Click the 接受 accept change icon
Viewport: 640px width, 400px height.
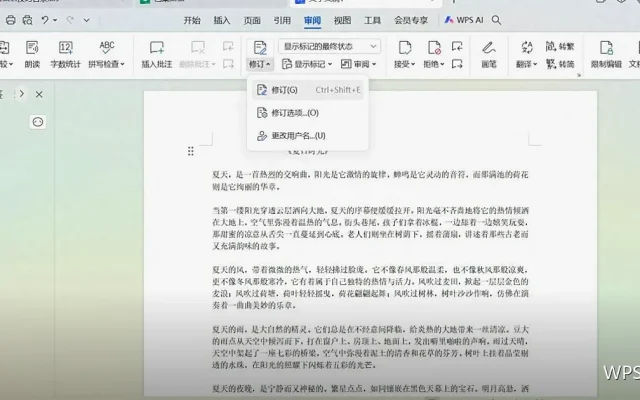coord(404,47)
